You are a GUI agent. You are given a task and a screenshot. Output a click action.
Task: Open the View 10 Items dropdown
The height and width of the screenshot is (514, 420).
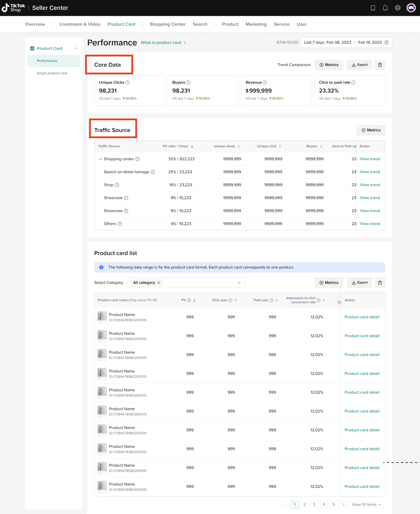coord(366,505)
